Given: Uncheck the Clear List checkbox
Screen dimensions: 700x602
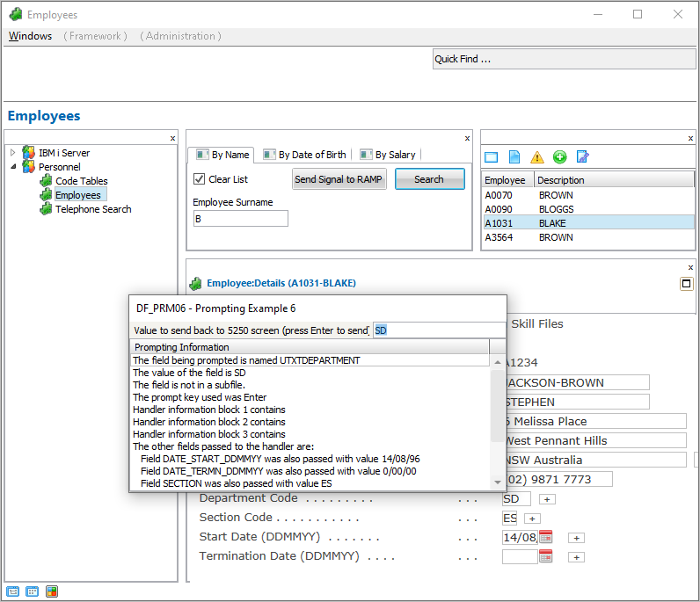Looking at the screenshot, I should 200,179.
